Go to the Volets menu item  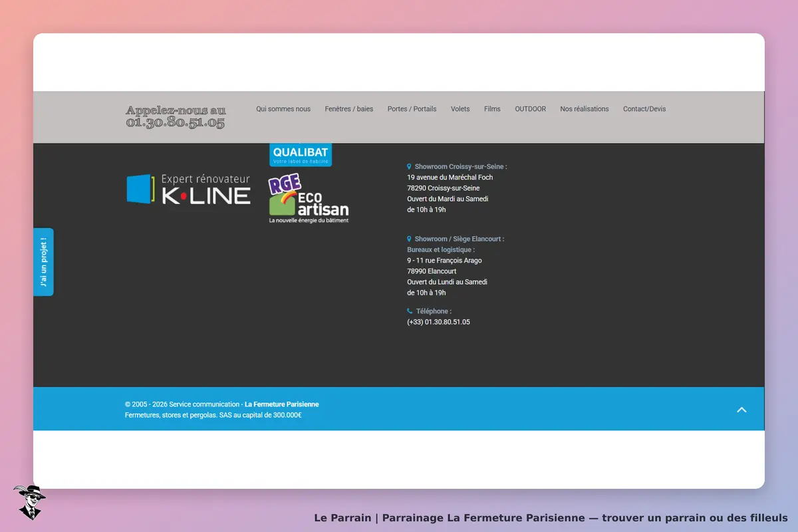[460, 109]
